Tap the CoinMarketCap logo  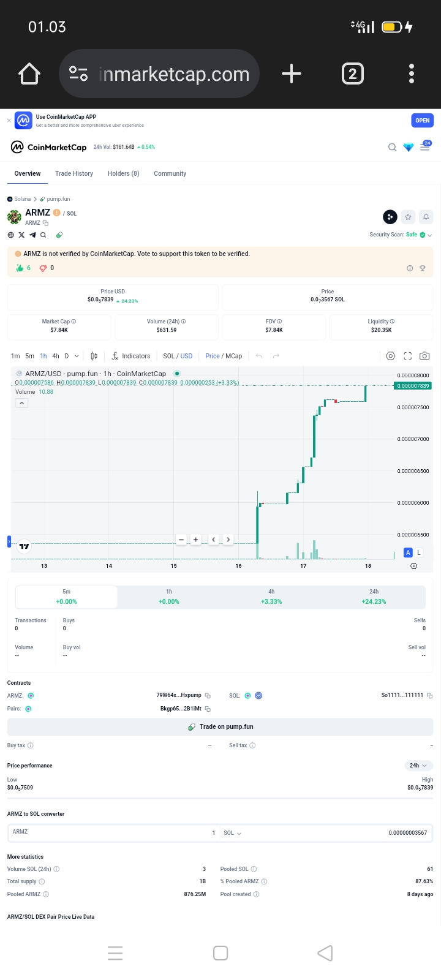pyautogui.click(x=49, y=147)
